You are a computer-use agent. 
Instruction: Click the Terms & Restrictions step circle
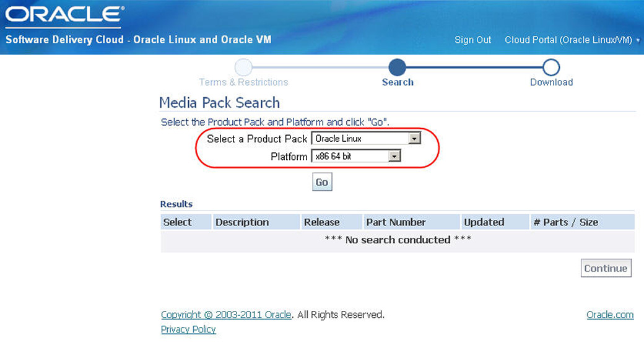[x=243, y=68]
